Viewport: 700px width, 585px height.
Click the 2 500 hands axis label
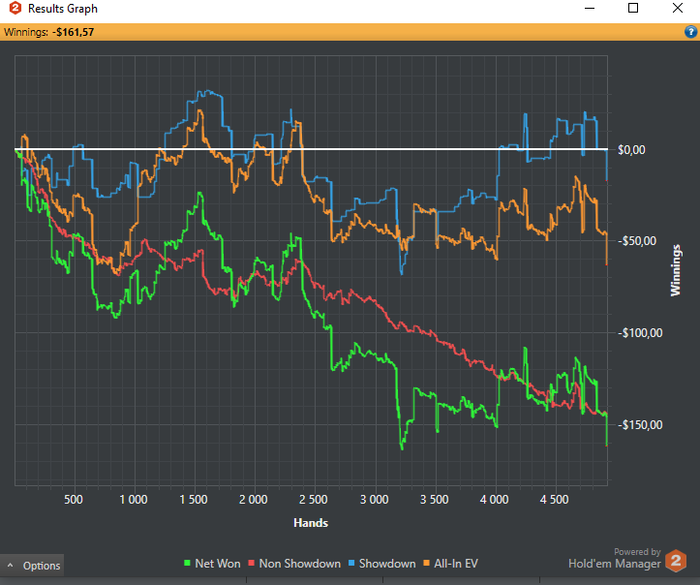click(x=313, y=499)
